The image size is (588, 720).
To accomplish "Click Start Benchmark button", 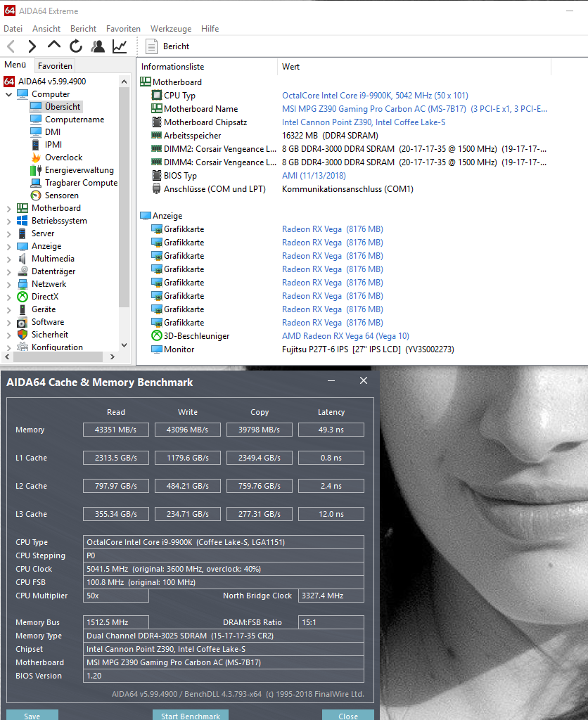I will tap(191, 715).
